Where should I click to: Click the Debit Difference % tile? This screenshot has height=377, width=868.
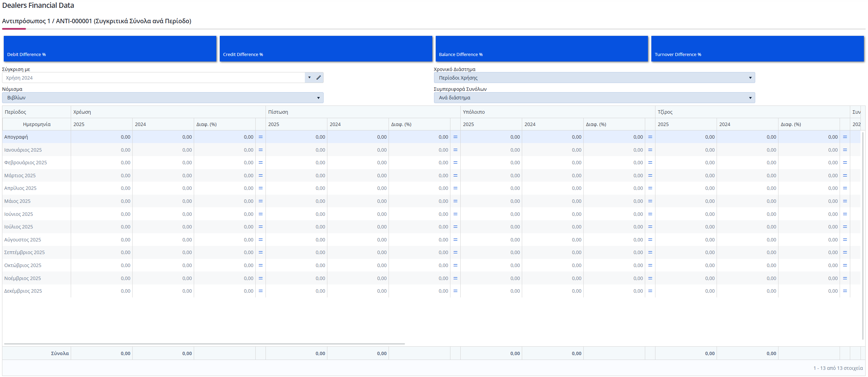(x=110, y=48)
